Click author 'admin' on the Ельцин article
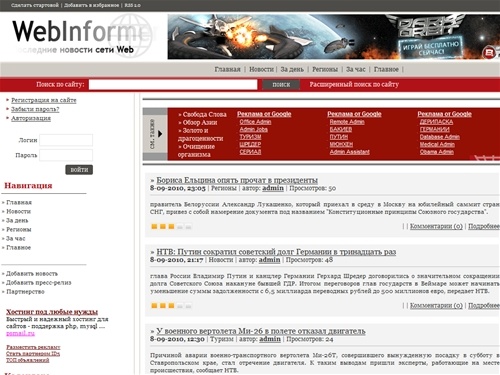Screen dimensions: 500x375 coord(273,188)
